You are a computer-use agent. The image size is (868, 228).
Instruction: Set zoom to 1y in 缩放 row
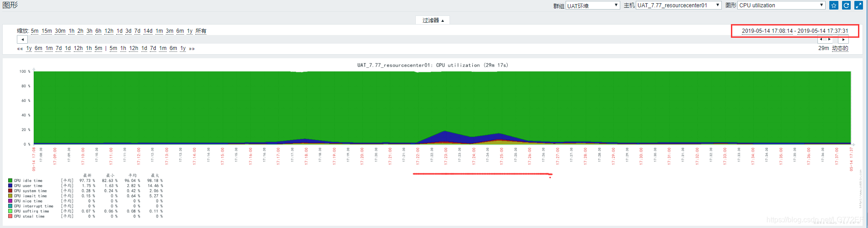click(x=189, y=31)
